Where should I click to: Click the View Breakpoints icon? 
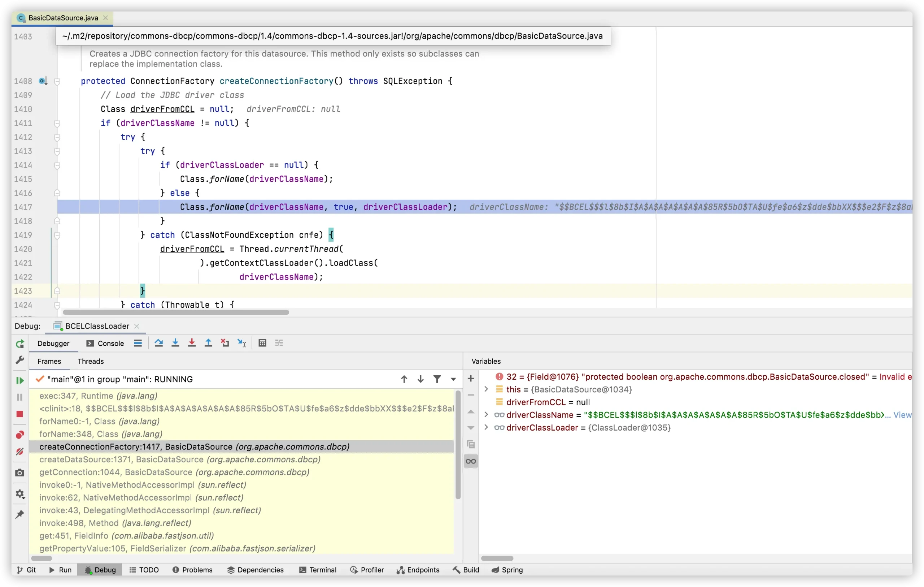(19, 435)
